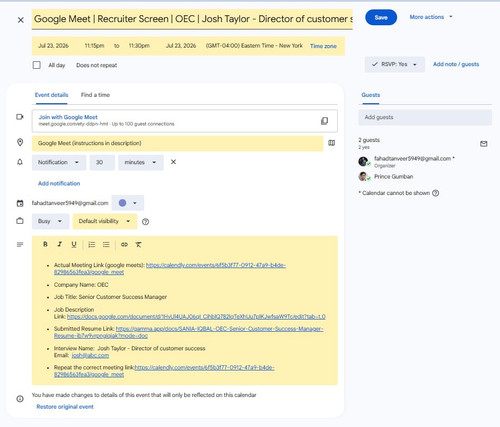Open the minutes unit dropdown
The width and height of the screenshot is (500, 427).
141,162
